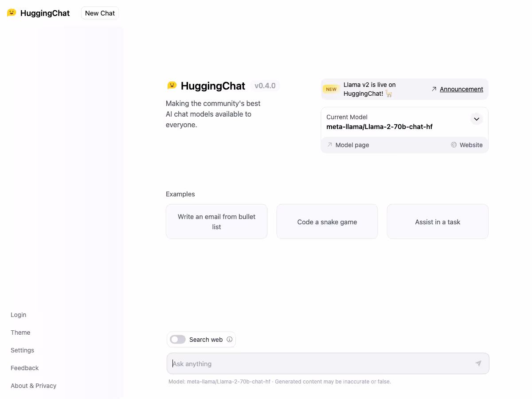
Task: Click the 'Llama v2 is live on HuggingChat!' text
Action: click(369, 89)
